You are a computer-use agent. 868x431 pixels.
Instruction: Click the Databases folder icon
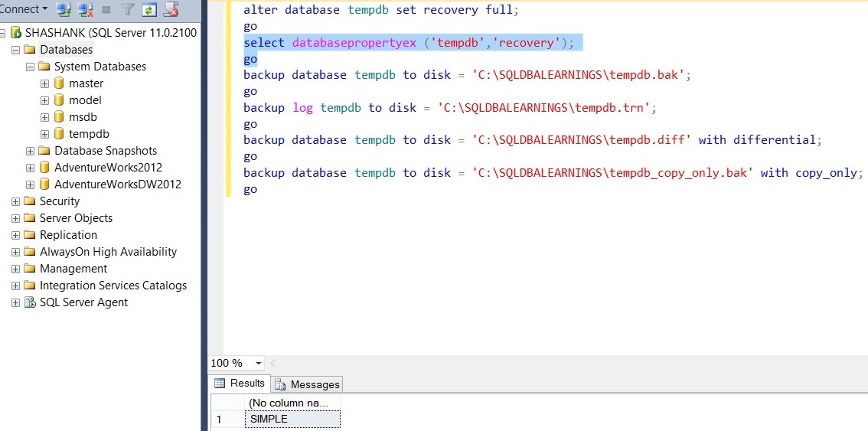[30, 50]
